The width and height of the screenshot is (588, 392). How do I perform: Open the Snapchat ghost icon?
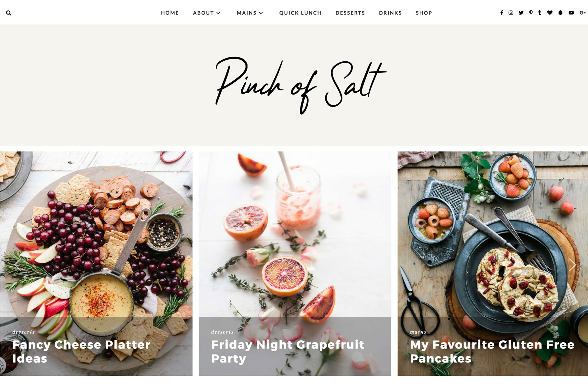point(561,13)
